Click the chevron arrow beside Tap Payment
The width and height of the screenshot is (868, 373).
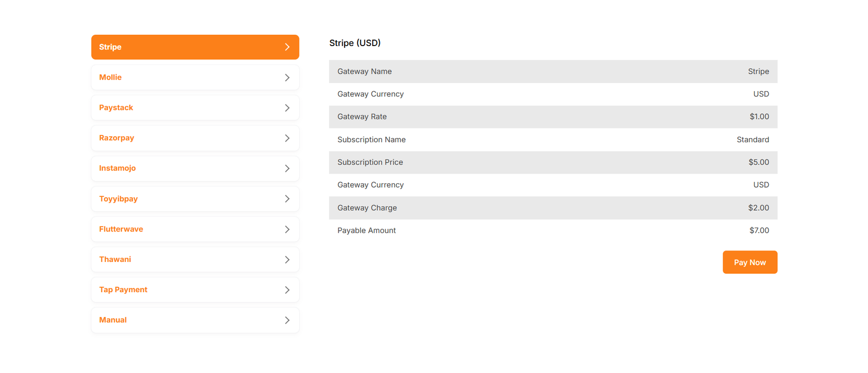tap(287, 290)
